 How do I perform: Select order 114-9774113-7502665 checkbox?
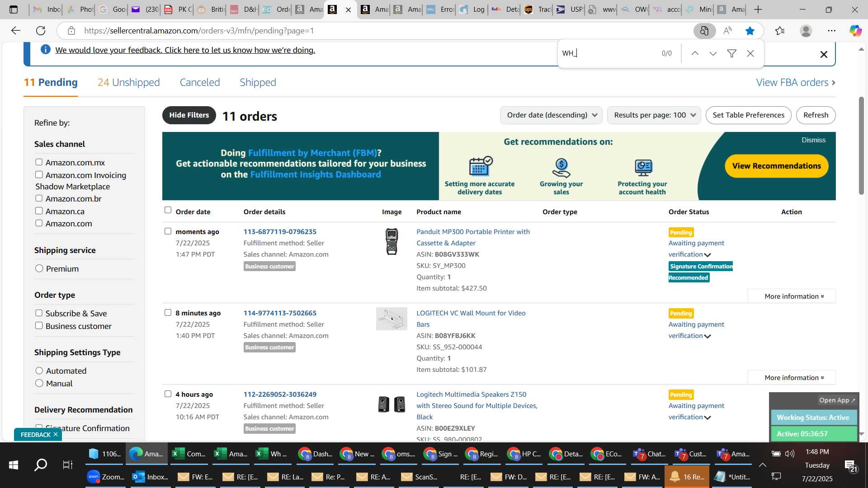point(168,313)
